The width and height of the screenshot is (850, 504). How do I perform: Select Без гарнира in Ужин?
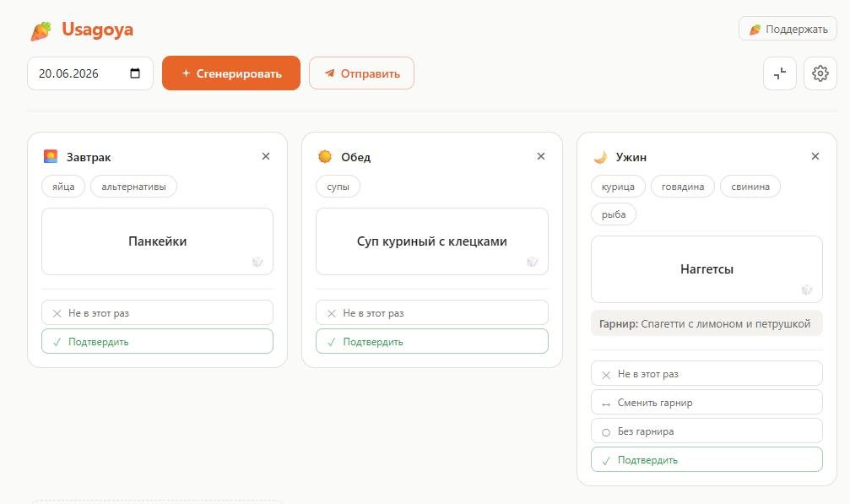point(707,431)
